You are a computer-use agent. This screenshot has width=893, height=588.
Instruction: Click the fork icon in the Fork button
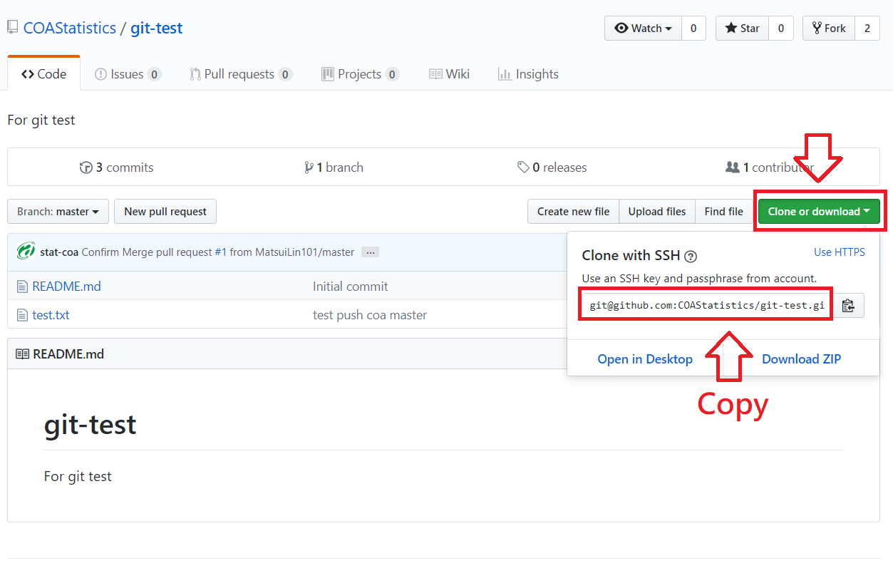click(817, 29)
